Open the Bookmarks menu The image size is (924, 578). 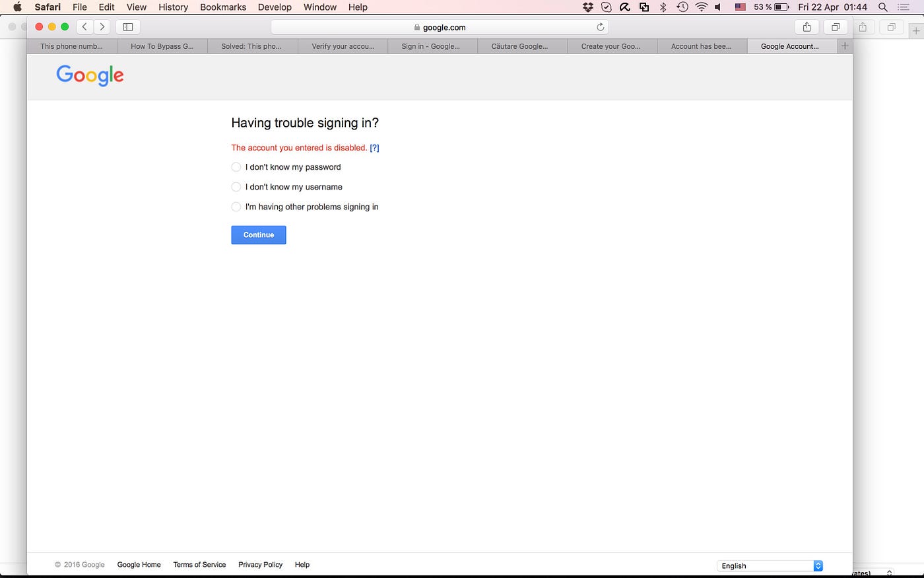pyautogui.click(x=223, y=7)
